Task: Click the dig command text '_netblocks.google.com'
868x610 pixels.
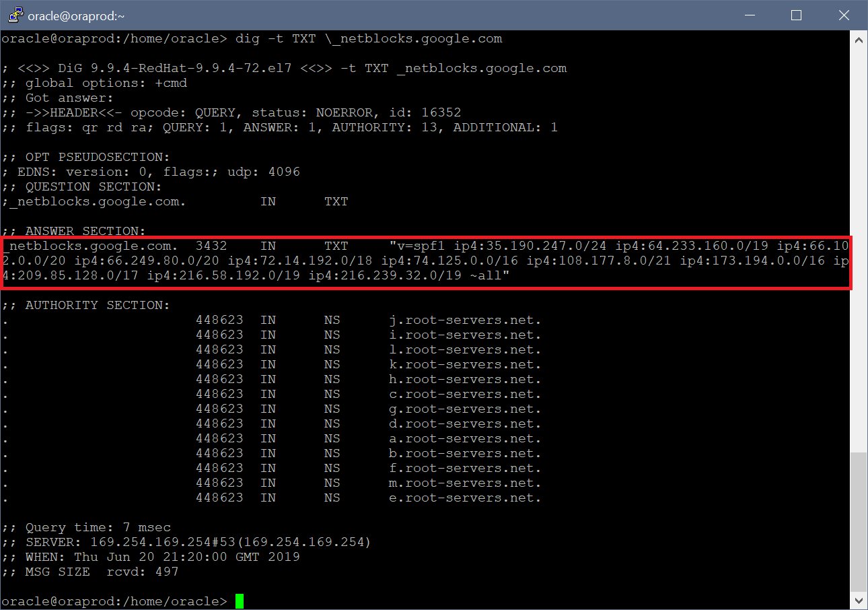Action: (417, 38)
